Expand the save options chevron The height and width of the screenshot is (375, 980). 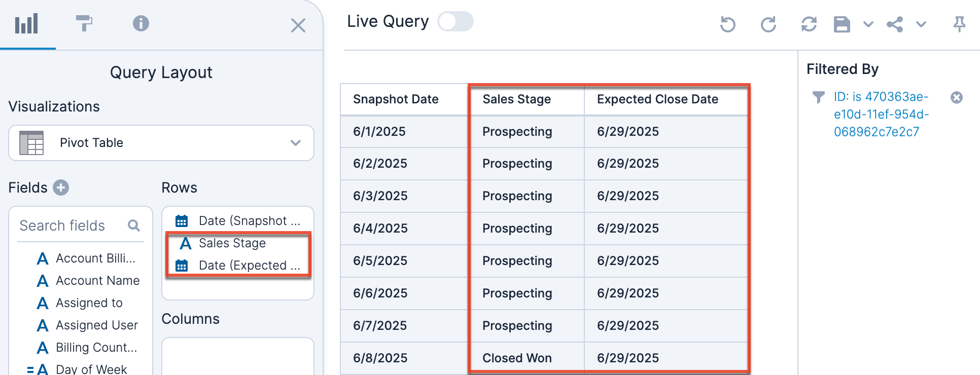click(868, 24)
